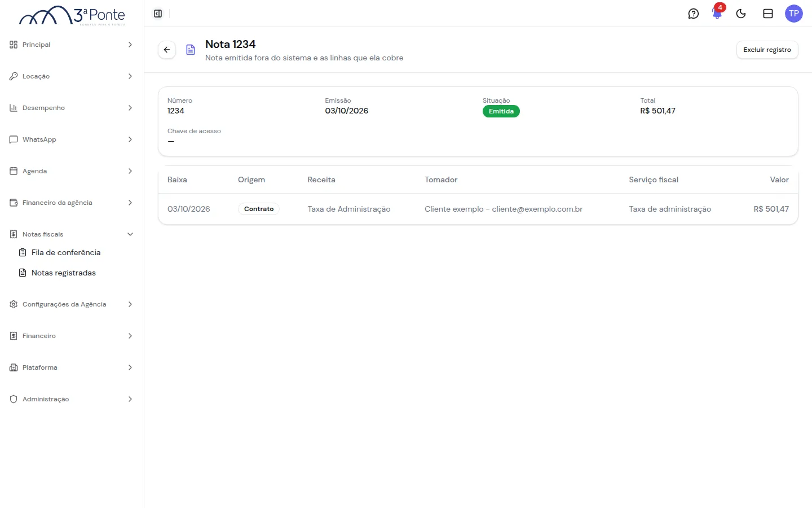Viewport: 812px width, 508px height.
Task: Click the Emitida status badge
Action: pyautogui.click(x=501, y=111)
